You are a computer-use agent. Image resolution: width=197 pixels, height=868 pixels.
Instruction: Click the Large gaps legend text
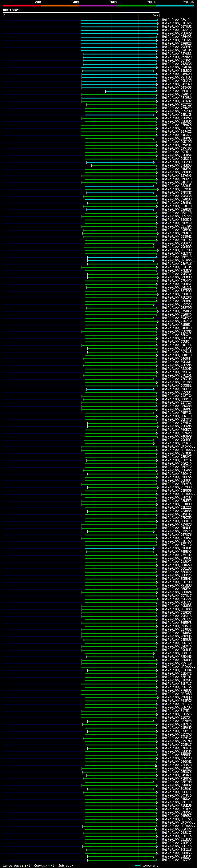point(38,865)
